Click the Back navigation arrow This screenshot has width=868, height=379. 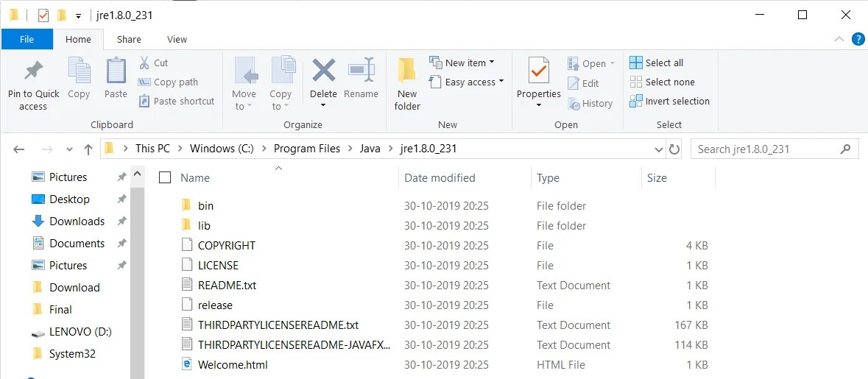coord(19,149)
